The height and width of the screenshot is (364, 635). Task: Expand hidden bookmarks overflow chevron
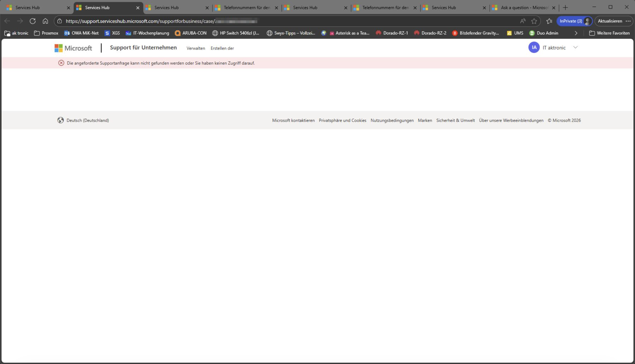tap(576, 33)
